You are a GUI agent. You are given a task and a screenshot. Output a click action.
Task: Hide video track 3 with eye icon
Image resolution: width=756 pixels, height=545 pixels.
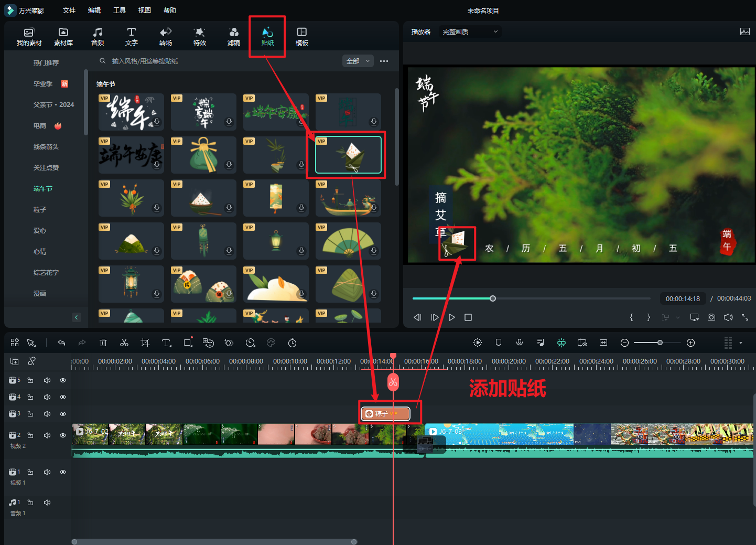tap(63, 414)
